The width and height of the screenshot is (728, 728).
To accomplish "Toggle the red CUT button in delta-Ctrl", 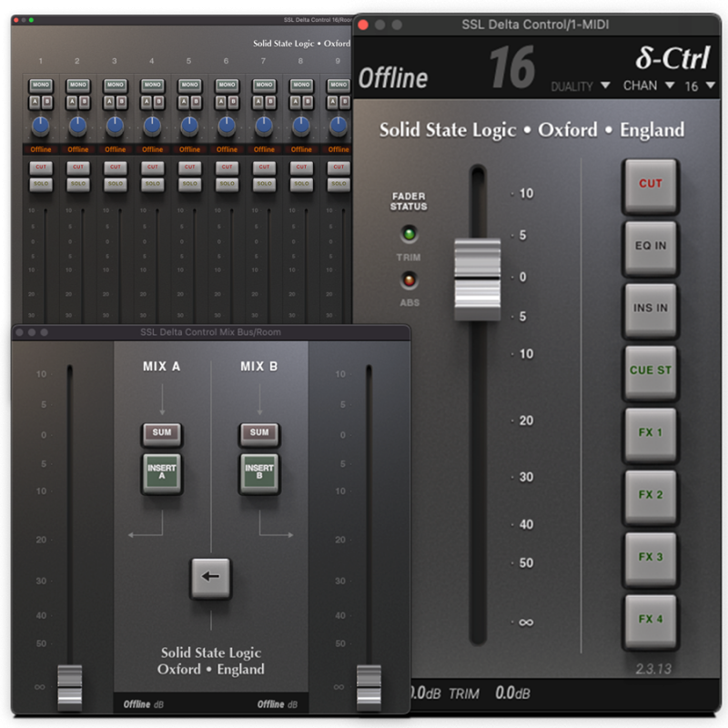I will click(650, 184).
